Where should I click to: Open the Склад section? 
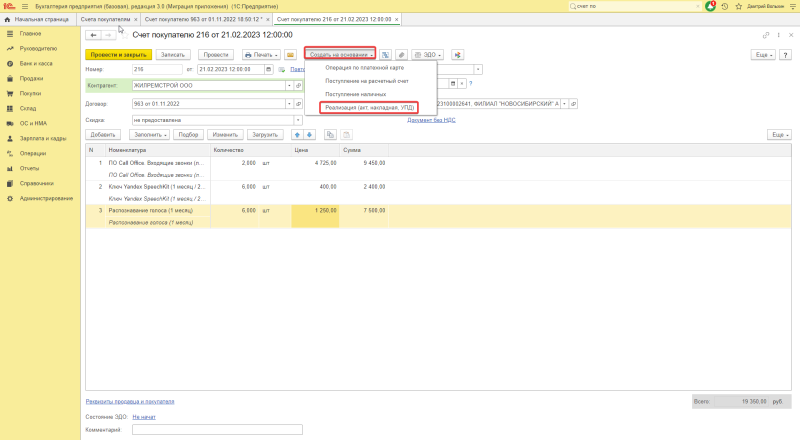pyautogui.click(x=28, y=109)
